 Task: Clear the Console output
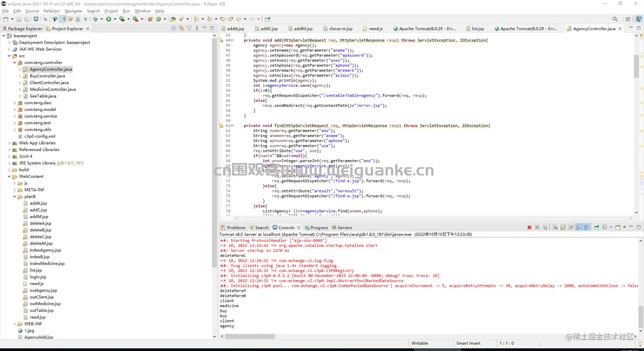coord(555,227)
